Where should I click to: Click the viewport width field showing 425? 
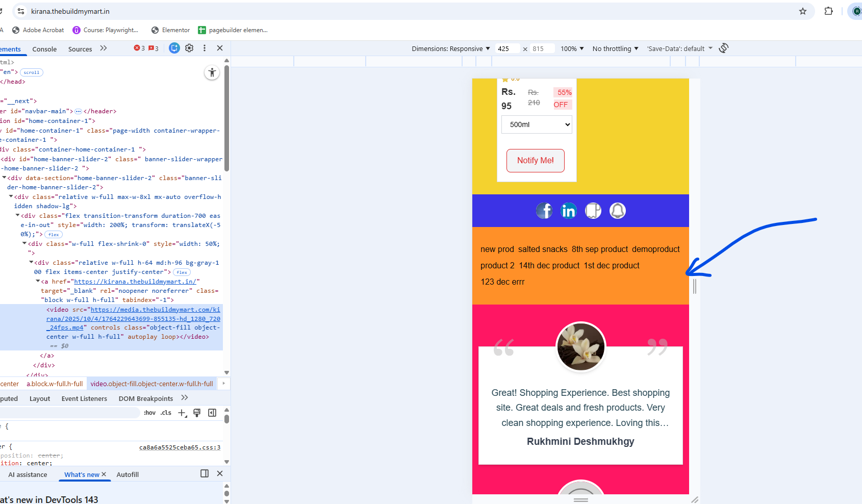(x=508, y=49)
